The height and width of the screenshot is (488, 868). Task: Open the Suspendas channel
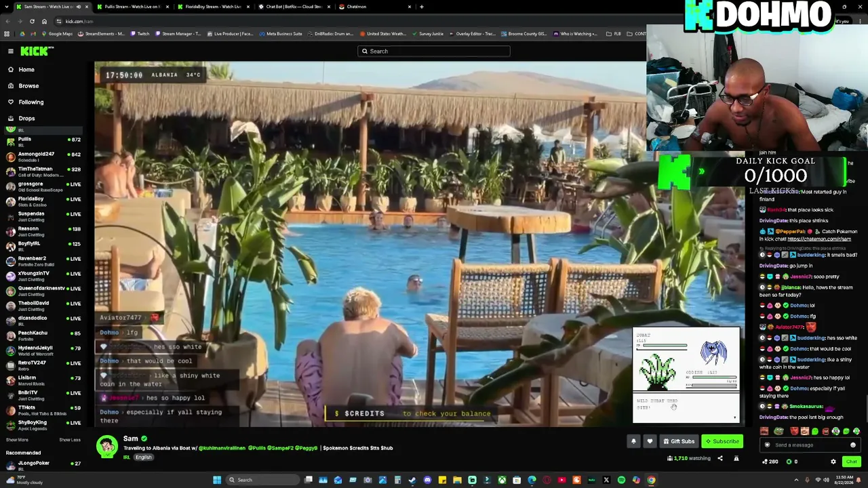click(x=43, y=216)
